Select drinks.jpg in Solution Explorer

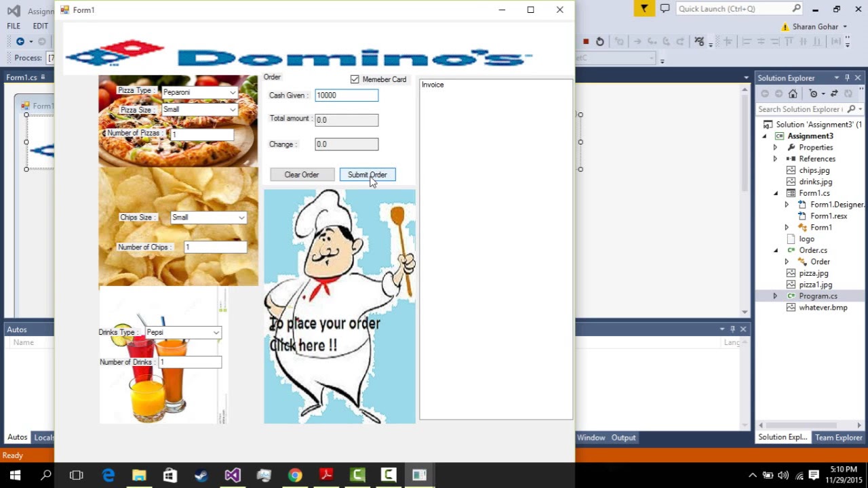point(815,182)
